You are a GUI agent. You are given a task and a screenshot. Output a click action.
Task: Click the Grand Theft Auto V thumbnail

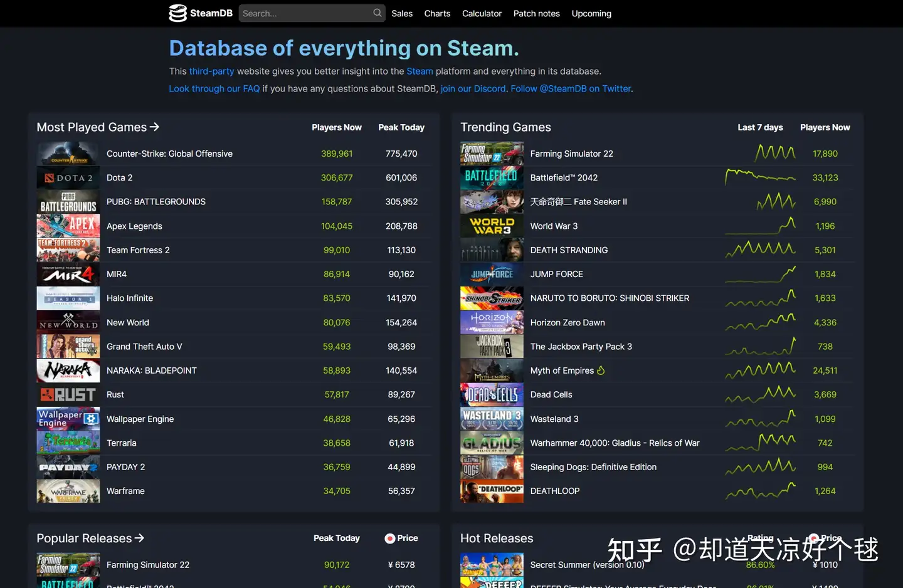[x=68, y=347]
